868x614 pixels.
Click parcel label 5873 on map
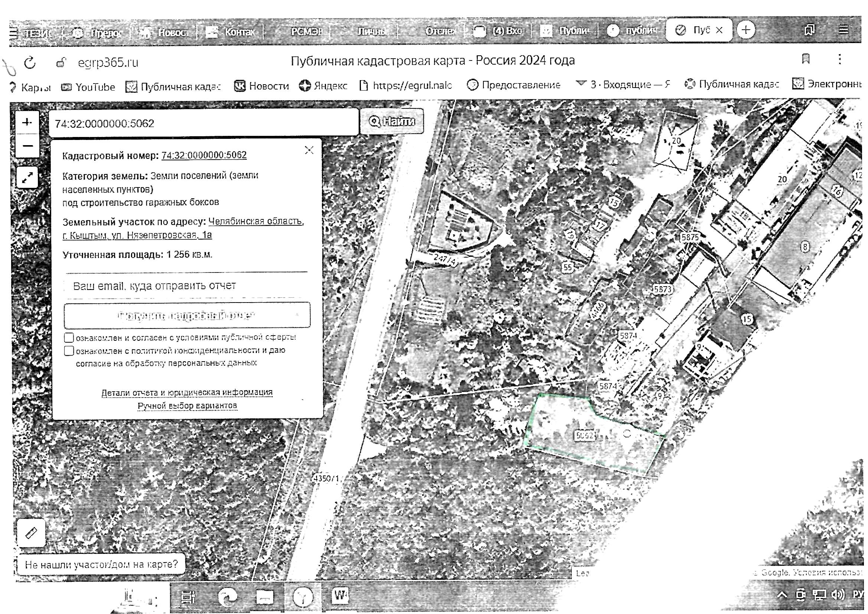(662, 289)
